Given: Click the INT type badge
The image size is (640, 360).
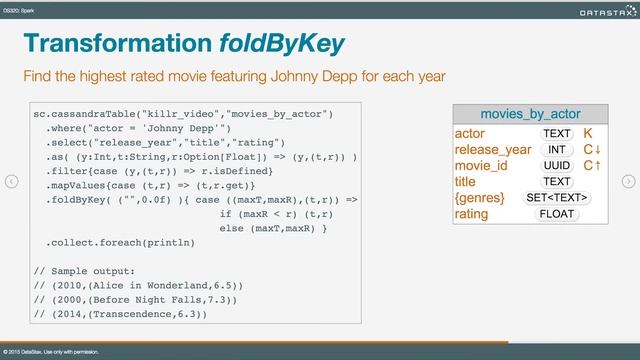Looking at the screenshot, I should coord(557,149).
